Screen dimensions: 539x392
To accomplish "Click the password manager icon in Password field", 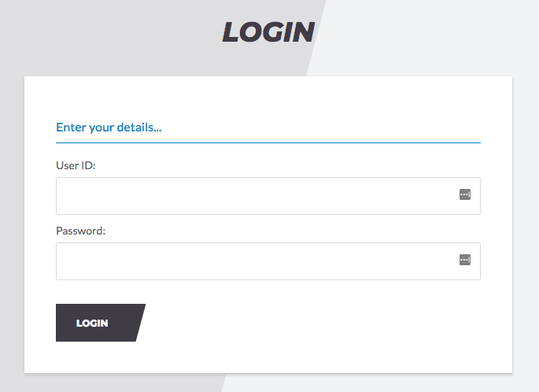I will tap(465, 260).
